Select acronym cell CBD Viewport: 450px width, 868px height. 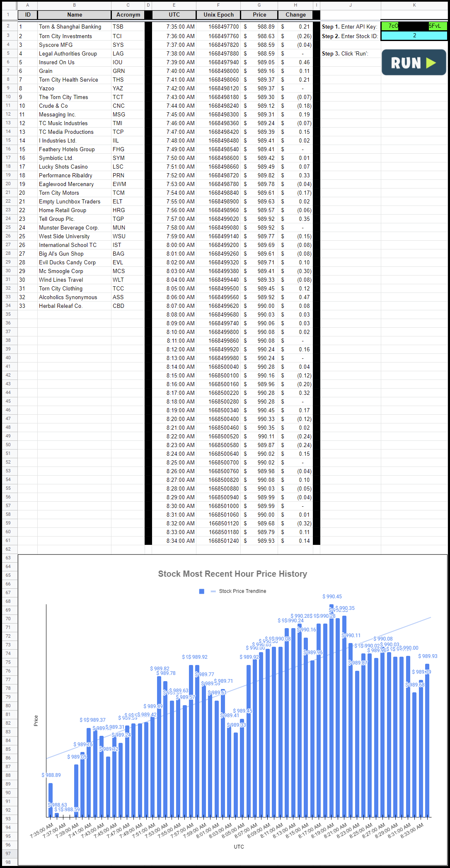point(128,306)
